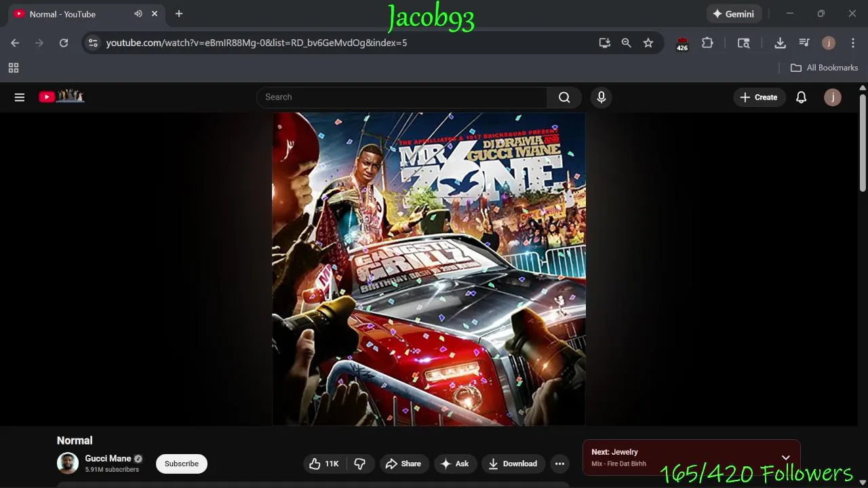Go to YouTube home via logo
Viewport: 868px width, 488px height.
[x=61, y=97]
